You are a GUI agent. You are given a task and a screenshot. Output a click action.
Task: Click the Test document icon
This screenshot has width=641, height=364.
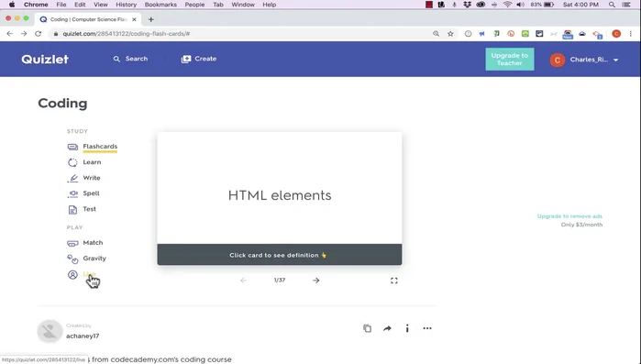coord(72,210)
